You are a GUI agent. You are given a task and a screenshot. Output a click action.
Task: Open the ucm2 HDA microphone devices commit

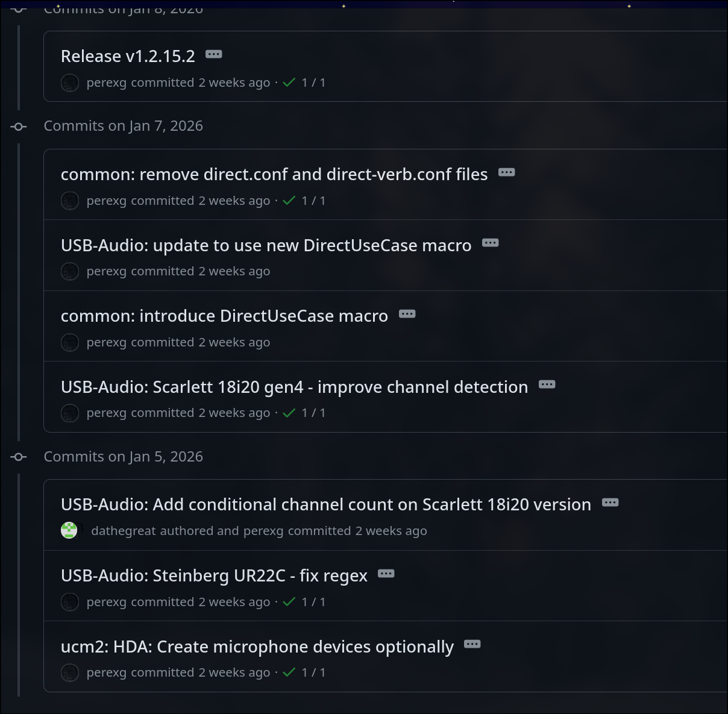pos(257,647)
